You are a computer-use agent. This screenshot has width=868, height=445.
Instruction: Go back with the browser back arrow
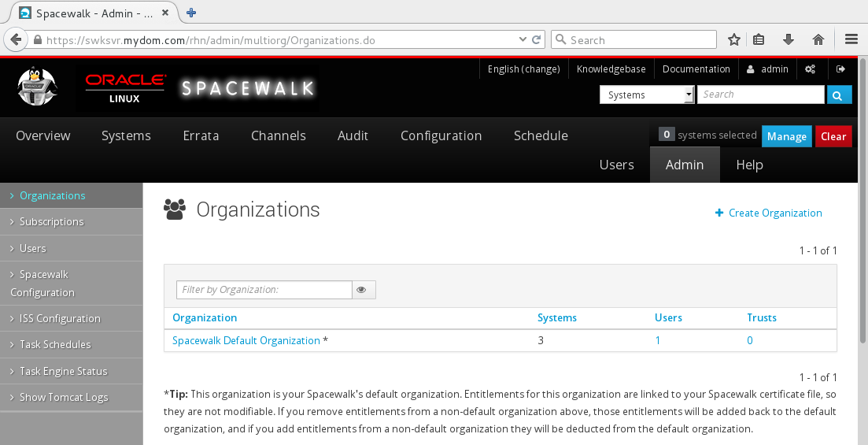pyautogui.click(x=16, y=40)
